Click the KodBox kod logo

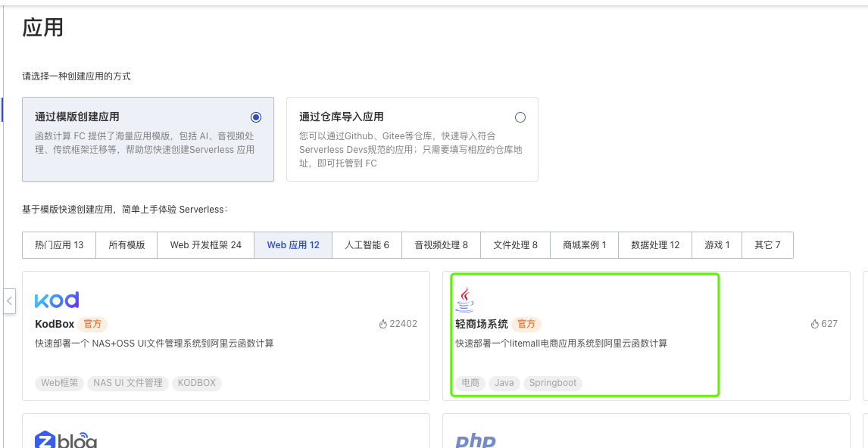coord(57,300)
